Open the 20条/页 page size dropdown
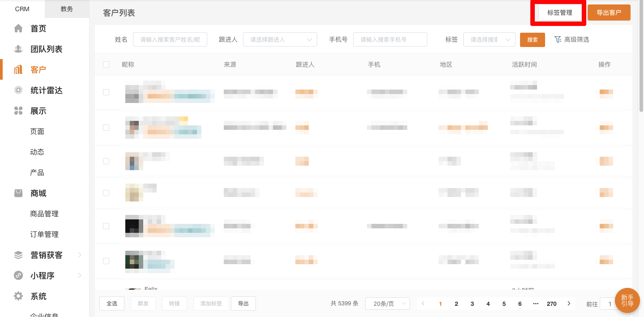 (x=387, y=304)
